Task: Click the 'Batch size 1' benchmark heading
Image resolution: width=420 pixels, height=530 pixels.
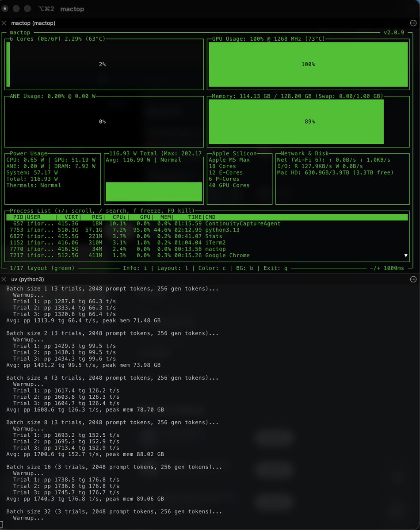Action: pos(112,289)
